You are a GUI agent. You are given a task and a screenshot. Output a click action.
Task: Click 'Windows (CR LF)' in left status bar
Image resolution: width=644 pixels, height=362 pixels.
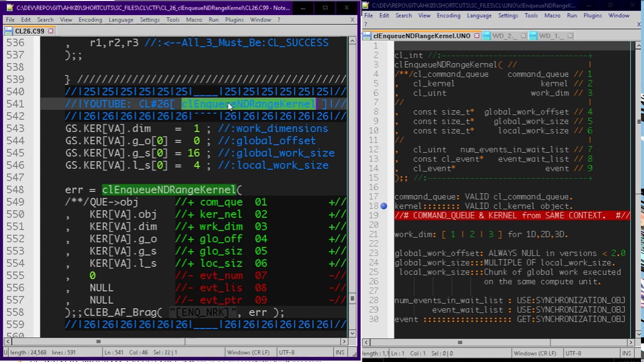248,352
